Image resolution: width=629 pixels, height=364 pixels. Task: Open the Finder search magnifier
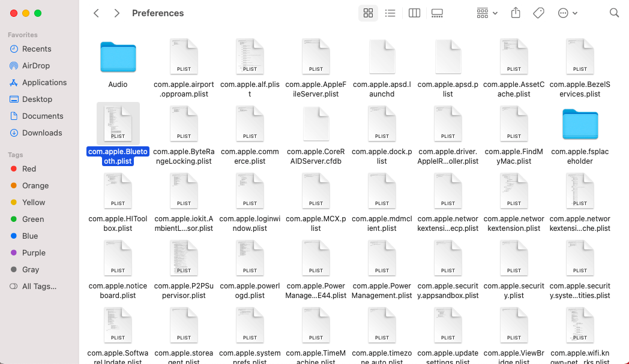click(x=614, y=13)
